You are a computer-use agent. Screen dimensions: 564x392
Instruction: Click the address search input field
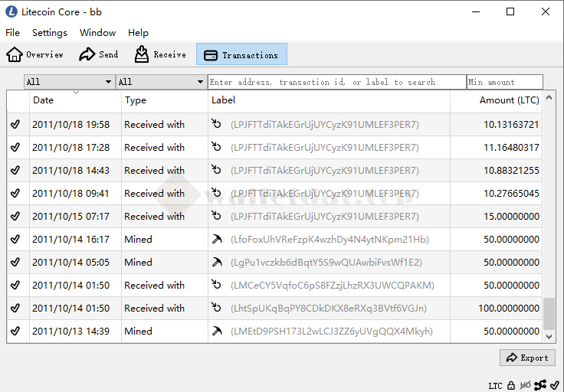click(x=336, y=82)
